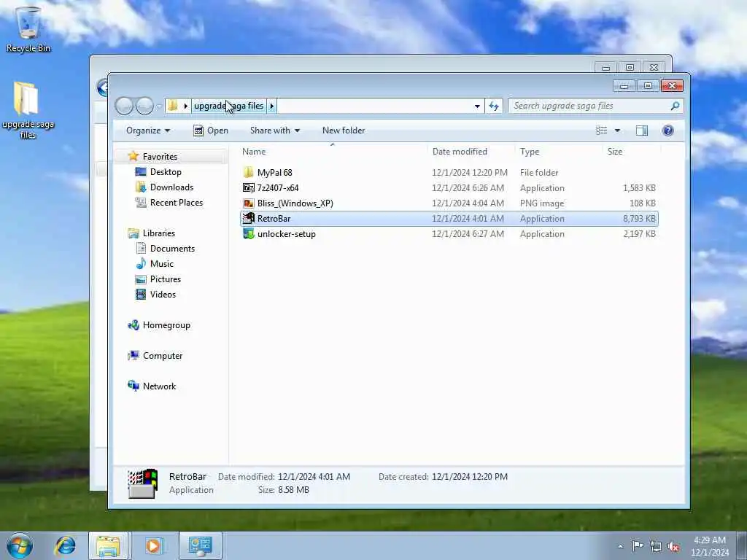747x560 pixels.
Task: Click the 8,793 KB size cell
Action: click(x=639, y=219)
